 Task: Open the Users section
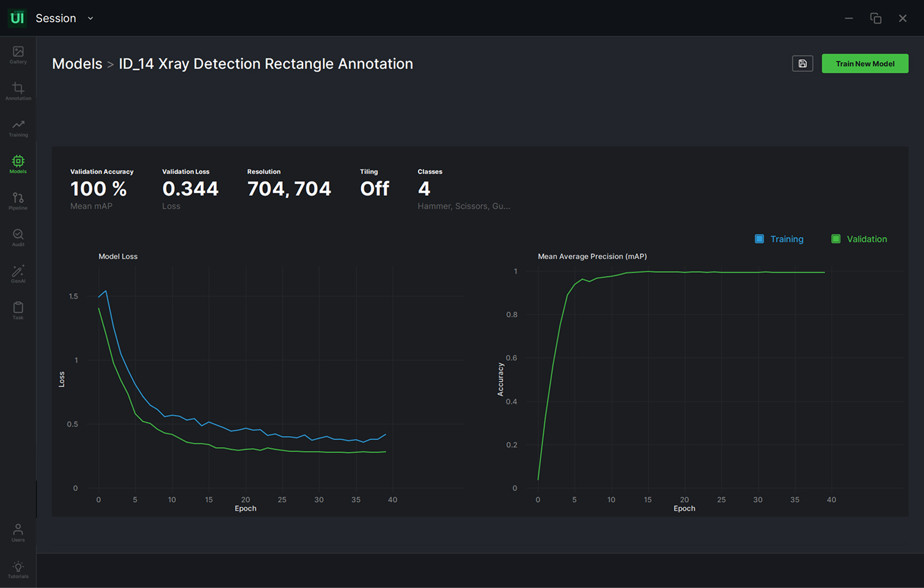18,533
